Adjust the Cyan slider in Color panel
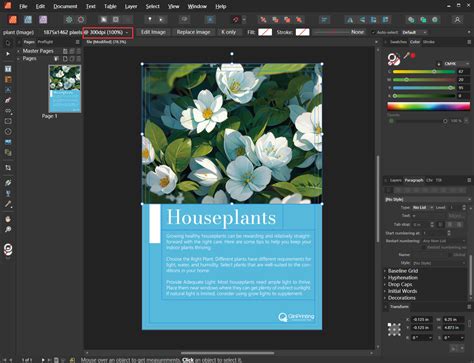This screenshot has width=474, height=363. (x=424, y=72)
